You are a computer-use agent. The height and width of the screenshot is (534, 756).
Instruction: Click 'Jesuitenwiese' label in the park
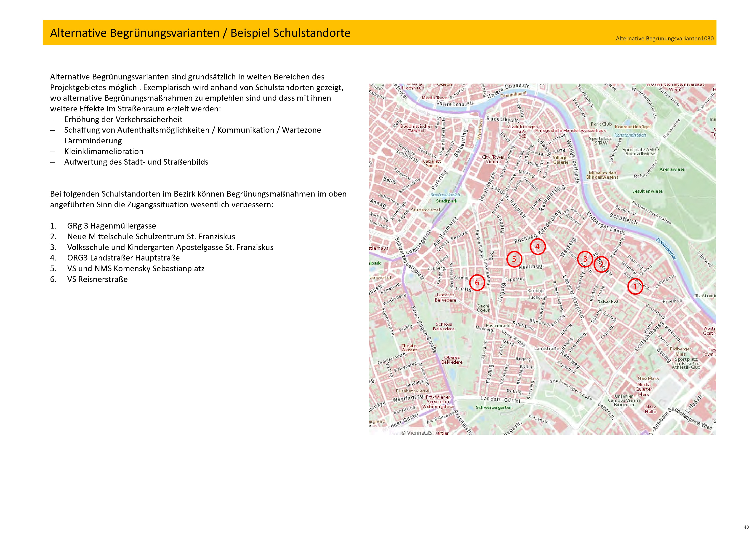[x=647, y=191]
